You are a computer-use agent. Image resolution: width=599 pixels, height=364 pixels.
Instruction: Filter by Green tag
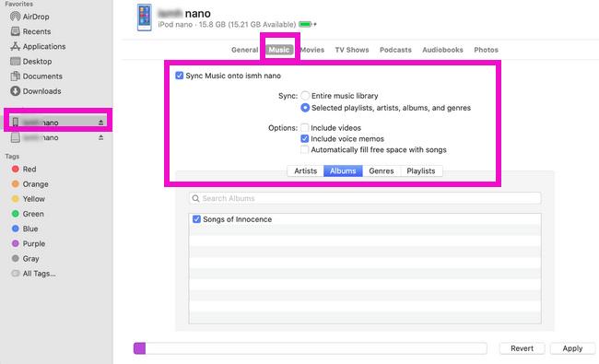(x=28, y=214)
